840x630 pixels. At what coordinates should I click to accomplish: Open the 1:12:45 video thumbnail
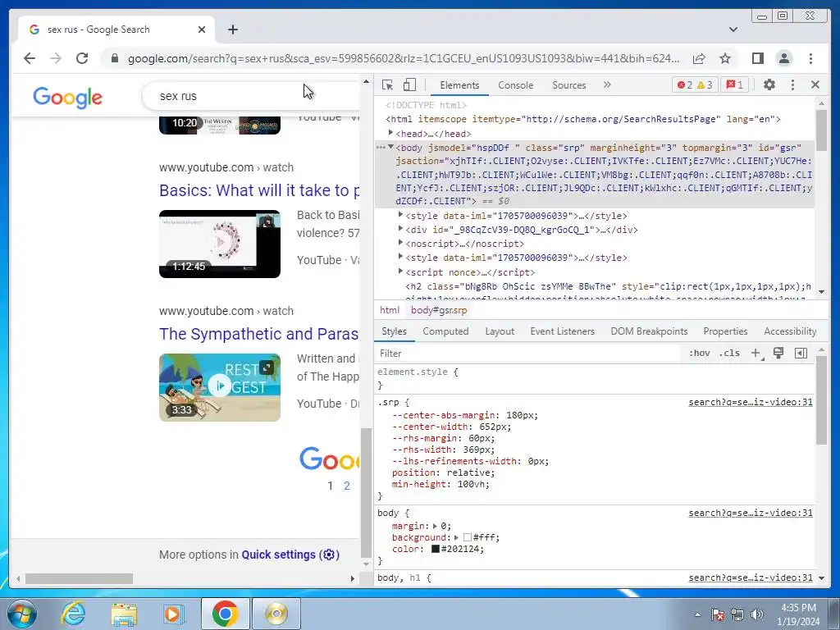coord(220,244)
